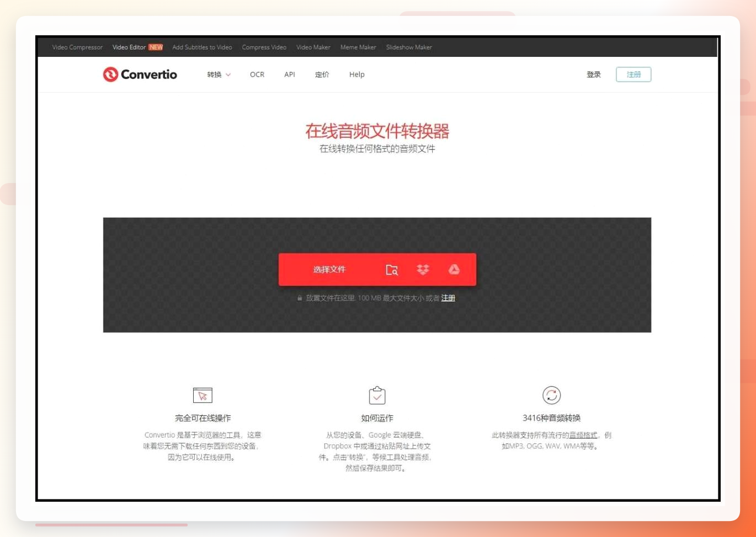Open Slideshow Maker link

(x=409, y=47)
